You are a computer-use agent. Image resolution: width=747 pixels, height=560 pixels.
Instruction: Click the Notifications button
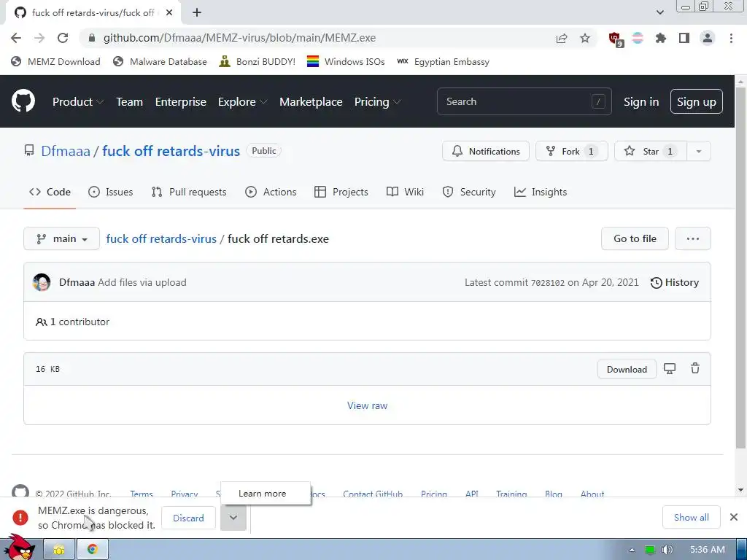coord(485,152)
